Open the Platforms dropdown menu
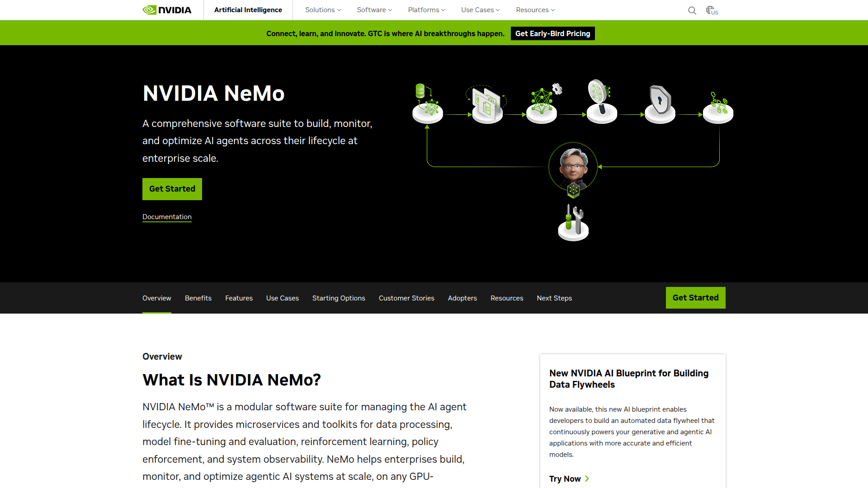This screenshot has height=488, width=868. click(x=425, y=9)
